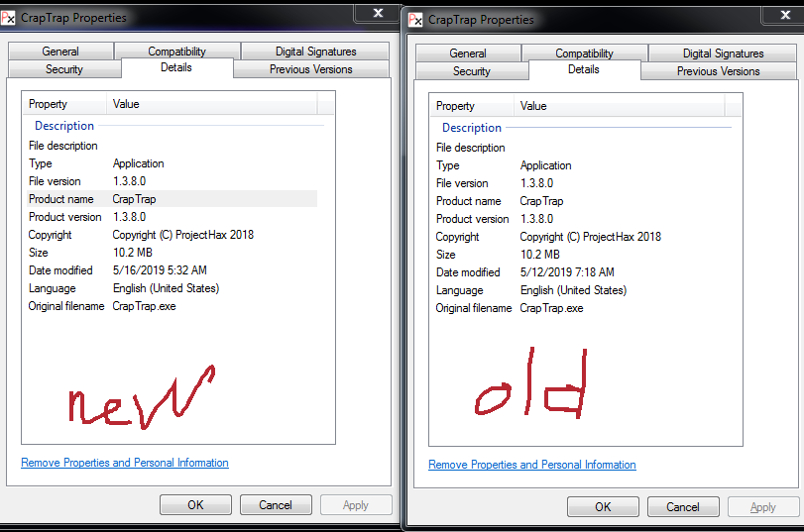Click OK in the right properties dialog

coord(603,507)
